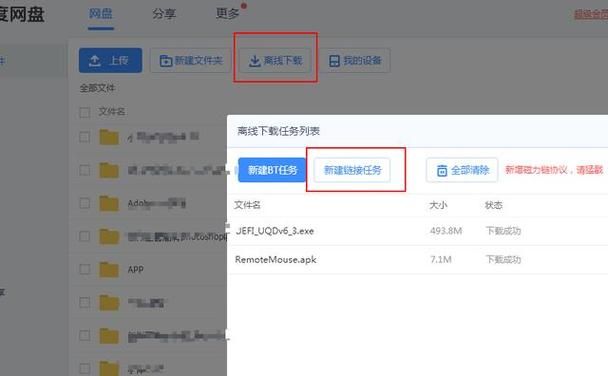This screenshot has height=376, width=608.
Task: Click the trash icon in 全部清除
Action: coord(442,171)
